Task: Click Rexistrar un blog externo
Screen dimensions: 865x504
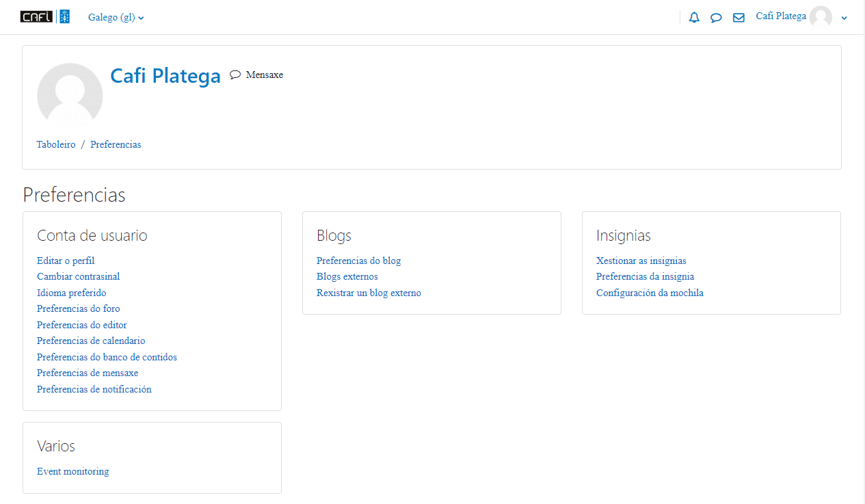Action: 369,293
